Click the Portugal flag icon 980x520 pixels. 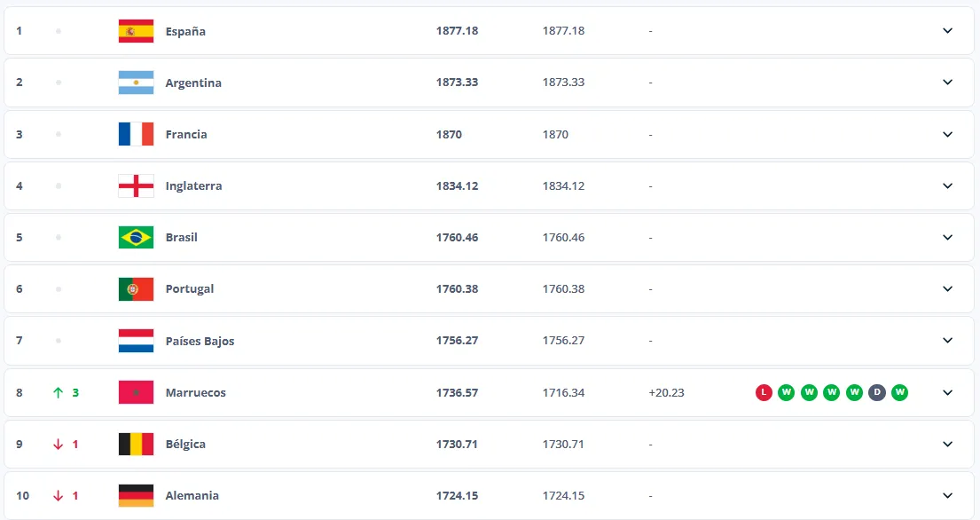click(136, 289)
